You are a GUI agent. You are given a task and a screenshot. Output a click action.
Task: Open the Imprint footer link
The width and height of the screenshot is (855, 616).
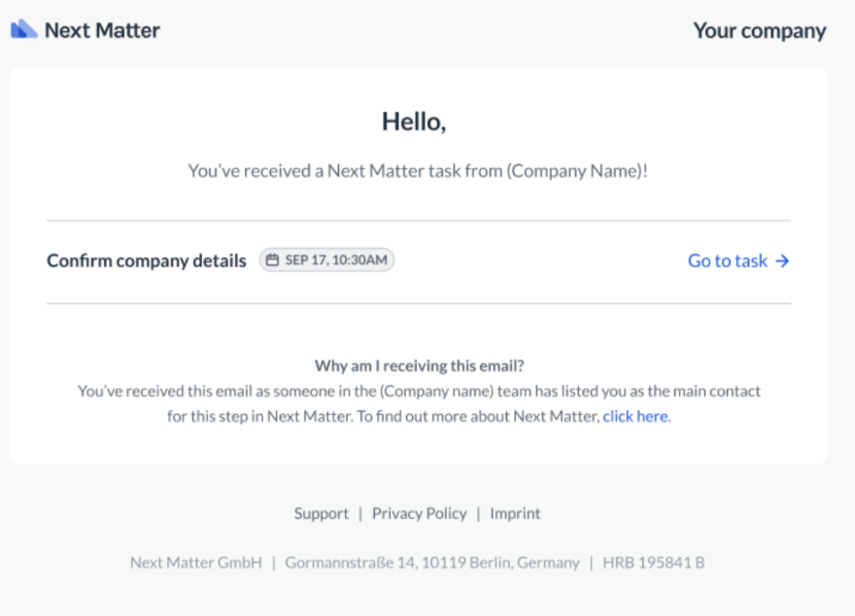coord(515,514)
